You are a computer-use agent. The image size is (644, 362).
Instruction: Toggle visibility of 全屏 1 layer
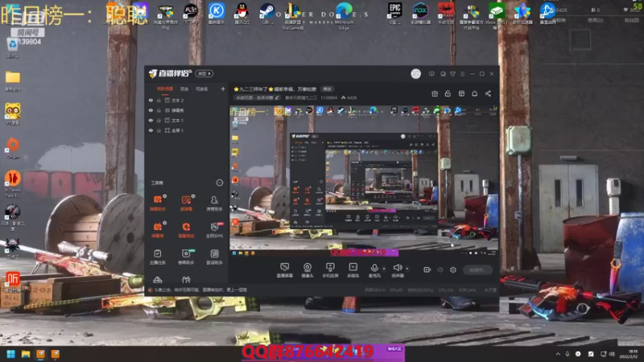(x=151, y=130)
